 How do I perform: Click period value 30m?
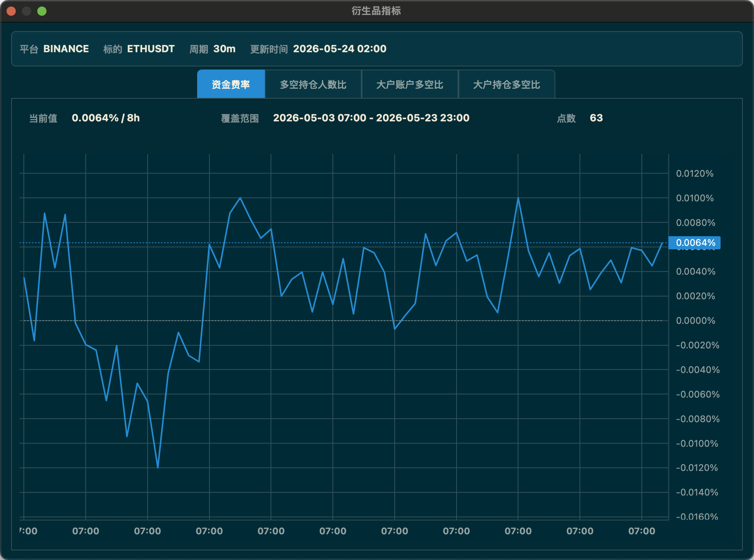click(224, 49)
